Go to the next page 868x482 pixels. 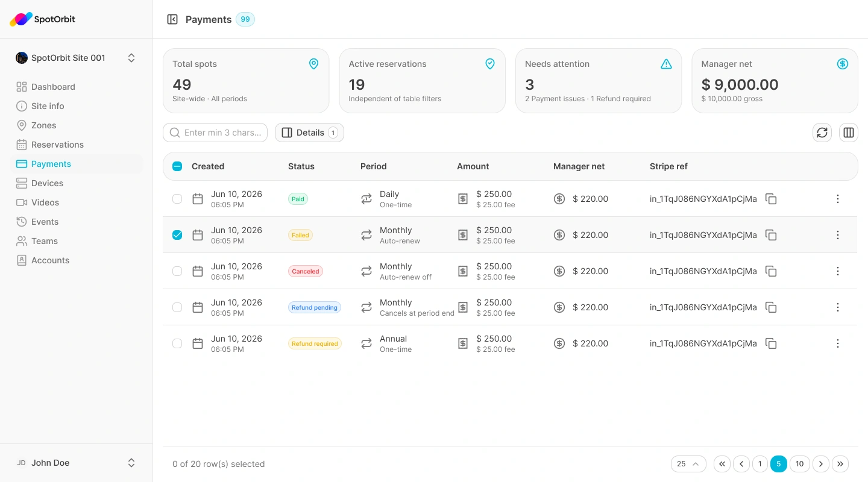[821, 464]
